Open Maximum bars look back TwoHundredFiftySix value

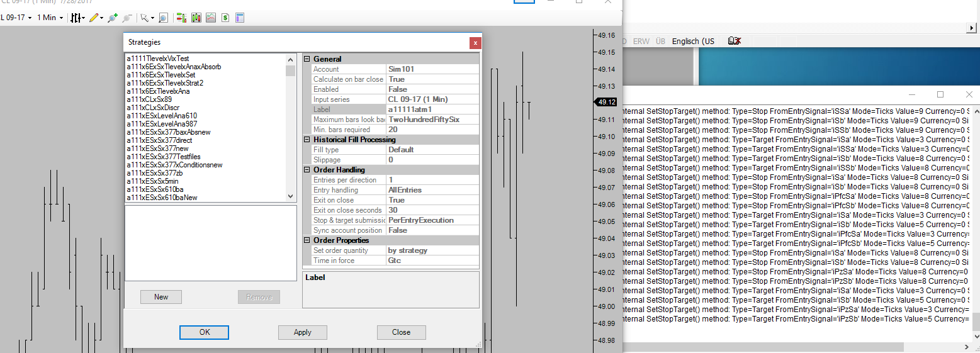point(432,120)
